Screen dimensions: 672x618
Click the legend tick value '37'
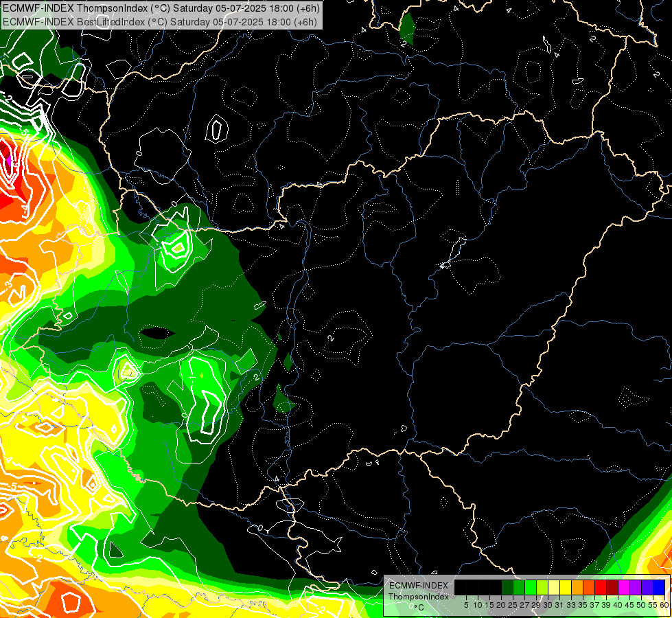(595, 605)
